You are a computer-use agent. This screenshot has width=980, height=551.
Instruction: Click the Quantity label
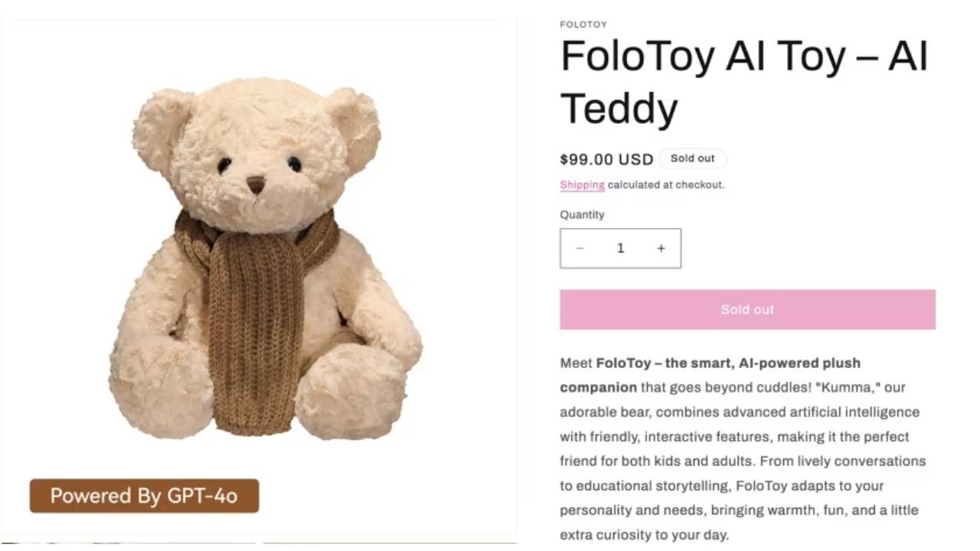[582, 214]
